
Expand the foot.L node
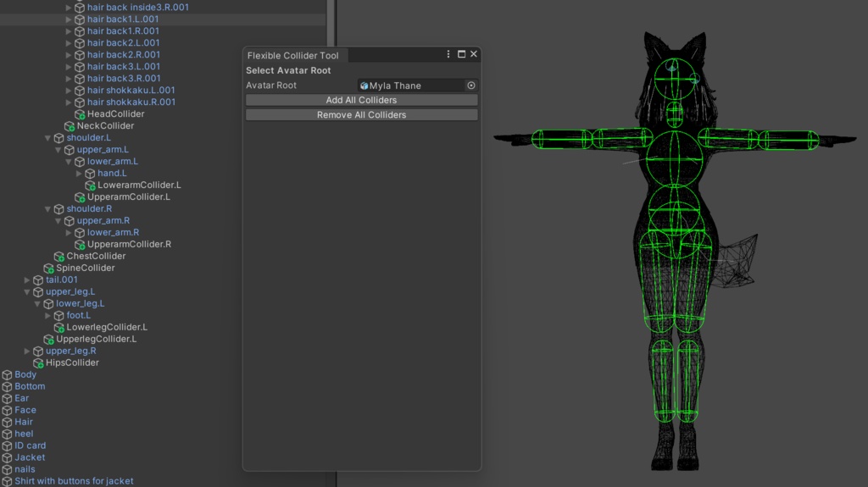tap(48, 315)
